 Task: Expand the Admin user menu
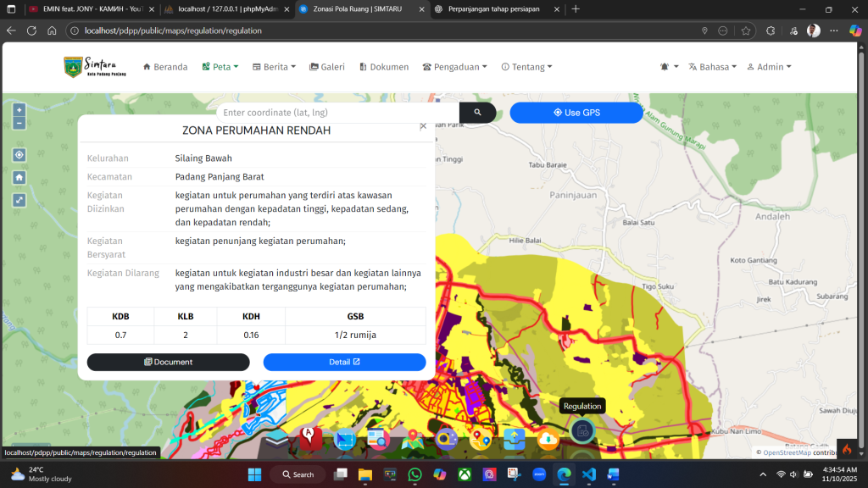tap(769, 67)
